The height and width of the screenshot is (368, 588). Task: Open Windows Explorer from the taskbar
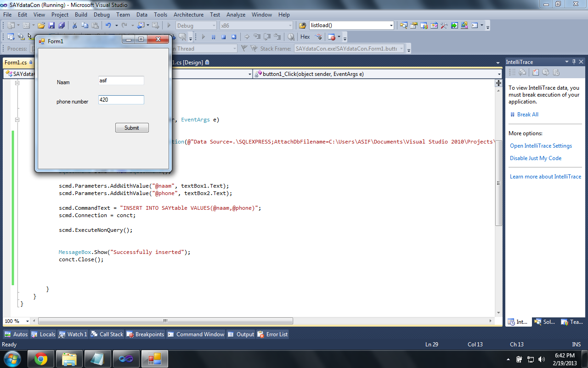[x=70, y=359]
